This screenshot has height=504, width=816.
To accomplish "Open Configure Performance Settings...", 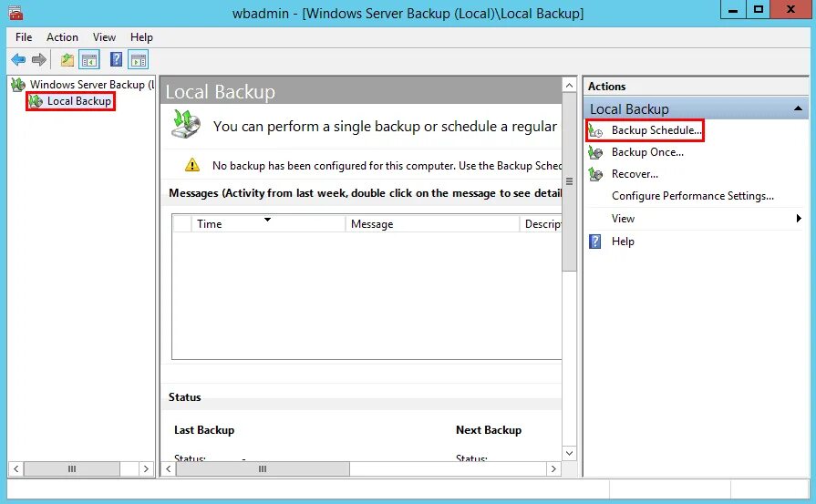I will [x=693, y=196].
